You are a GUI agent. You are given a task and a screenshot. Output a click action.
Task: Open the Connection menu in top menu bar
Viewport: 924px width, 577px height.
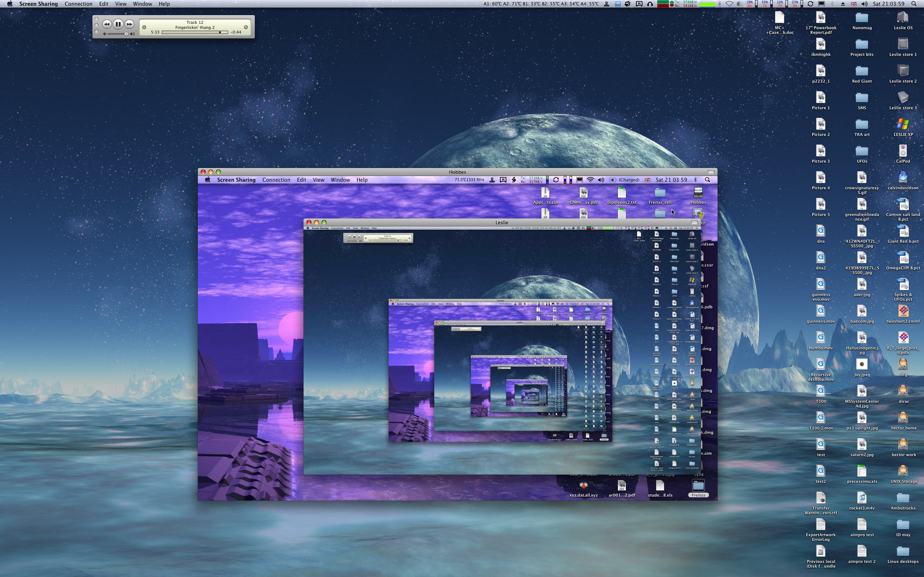tap(78, 4)
